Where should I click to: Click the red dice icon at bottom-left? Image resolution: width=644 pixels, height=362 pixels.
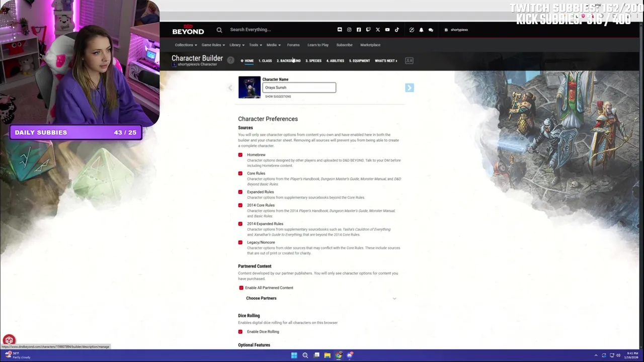click(x=9, y=340)
